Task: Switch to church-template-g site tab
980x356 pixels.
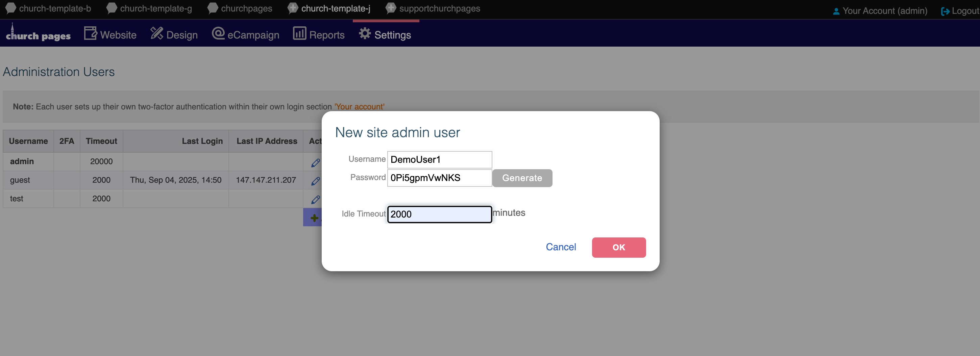Action: [149, 8]
